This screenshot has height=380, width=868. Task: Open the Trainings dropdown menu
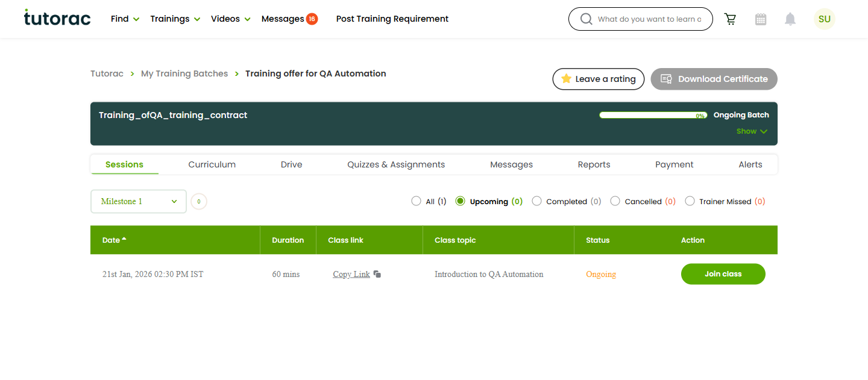[x=175, y=19]
